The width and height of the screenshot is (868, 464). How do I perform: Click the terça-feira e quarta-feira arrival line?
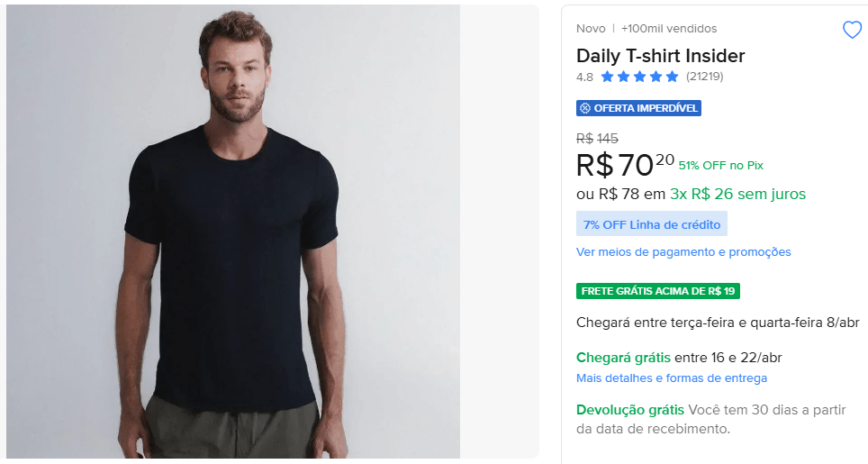pyautogui.click(x=718, y=323)
